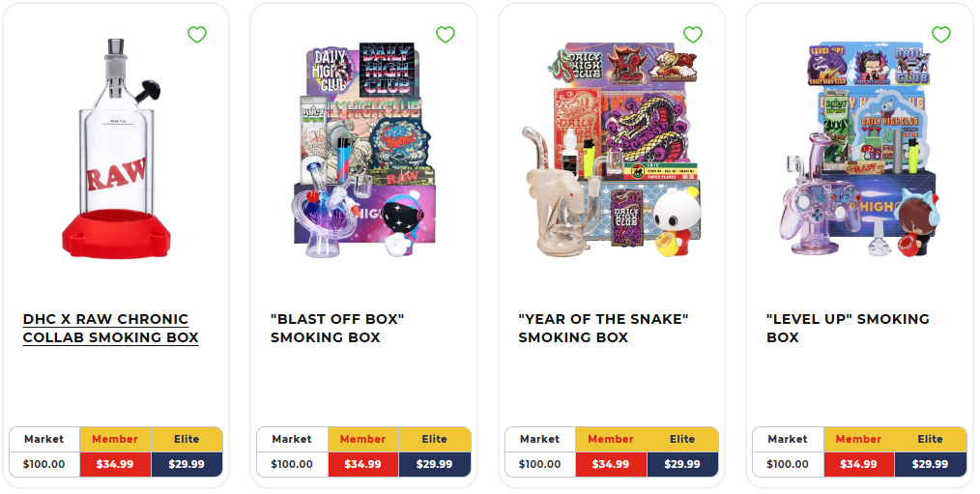
Task: Click Market $100.00 price on Level Up box
Action: click(788, 464)
